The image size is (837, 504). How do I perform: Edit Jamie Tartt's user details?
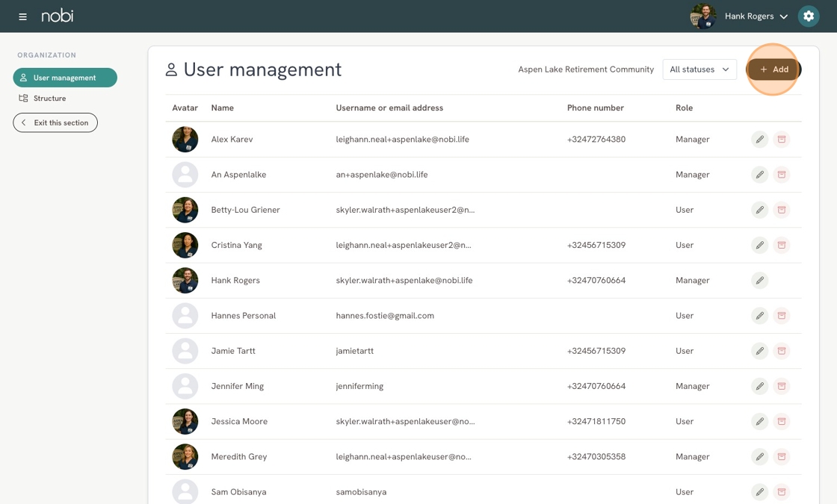tap(759, 351)
